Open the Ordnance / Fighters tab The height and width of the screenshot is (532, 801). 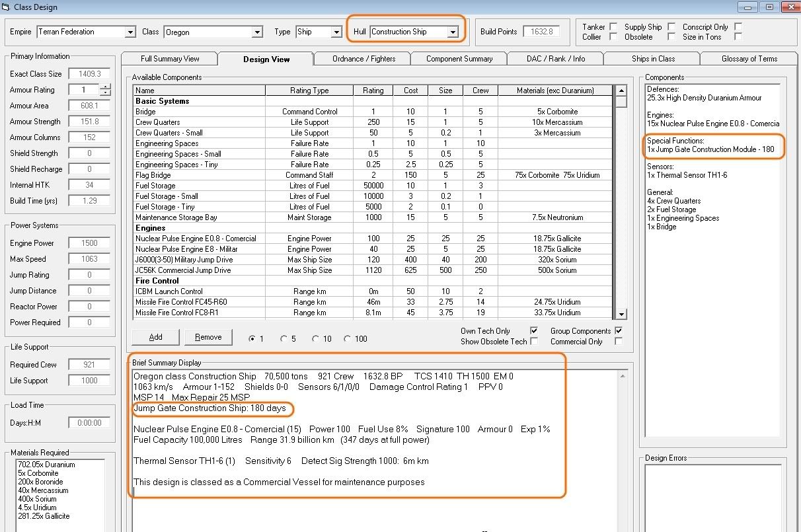coord(363,59)
